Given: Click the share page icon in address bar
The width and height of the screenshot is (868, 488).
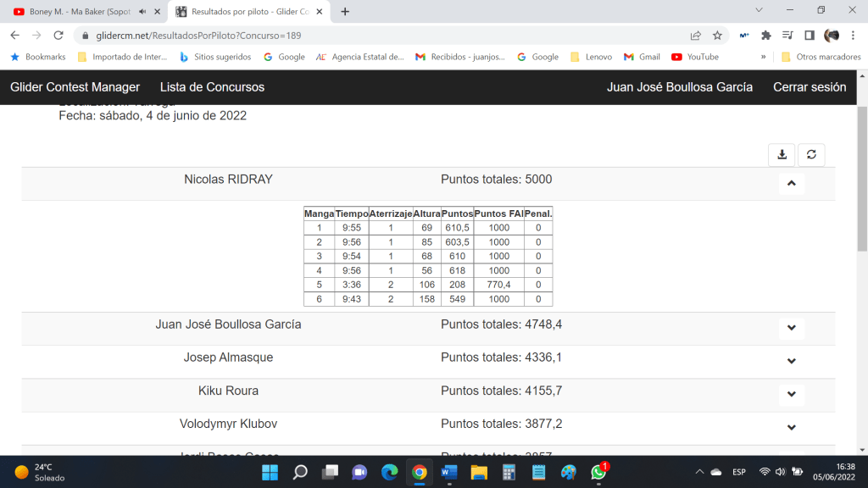Looking at the screenshot, I should [696, 36].
